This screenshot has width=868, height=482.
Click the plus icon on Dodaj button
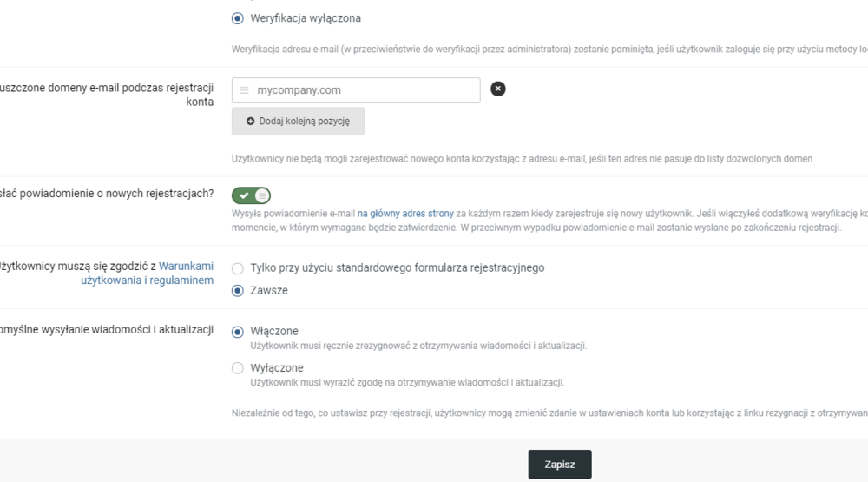tap(251, 122)
